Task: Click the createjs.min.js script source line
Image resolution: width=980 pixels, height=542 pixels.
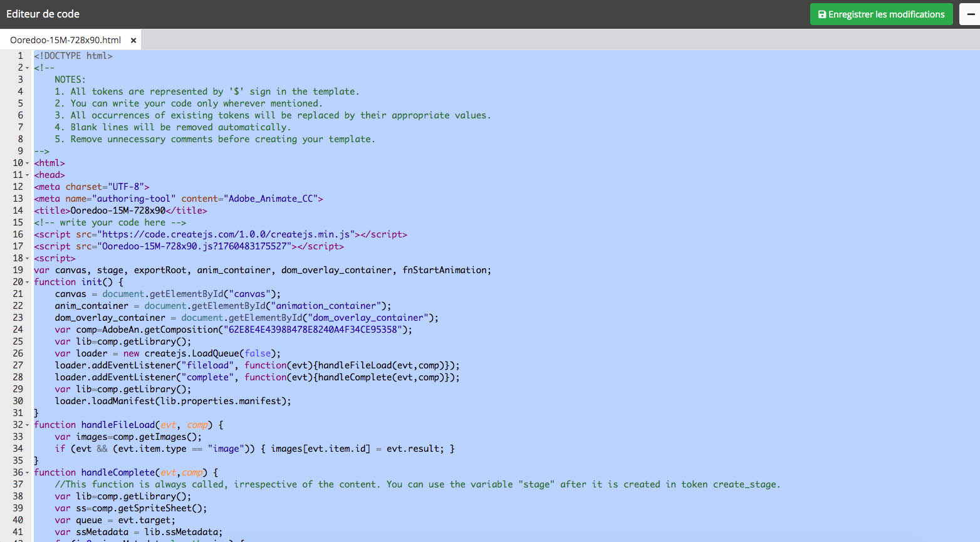Action: pos(221,234)
